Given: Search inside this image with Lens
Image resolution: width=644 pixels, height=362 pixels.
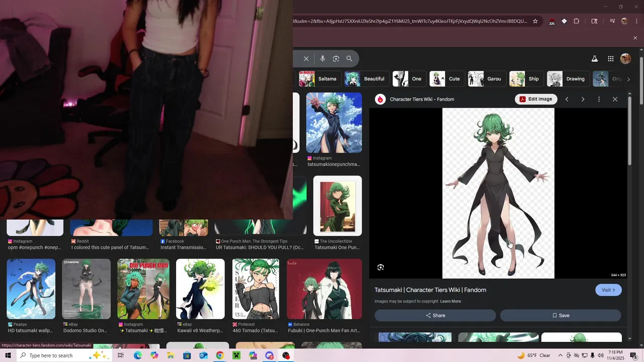Looking at the screenshot, I should [x=380, y=267].
